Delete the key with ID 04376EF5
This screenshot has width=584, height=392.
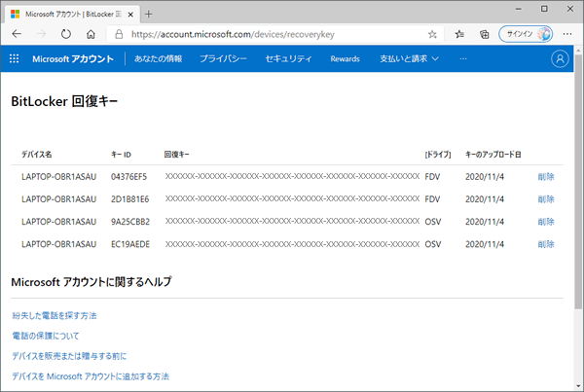[x=546, y=177]
